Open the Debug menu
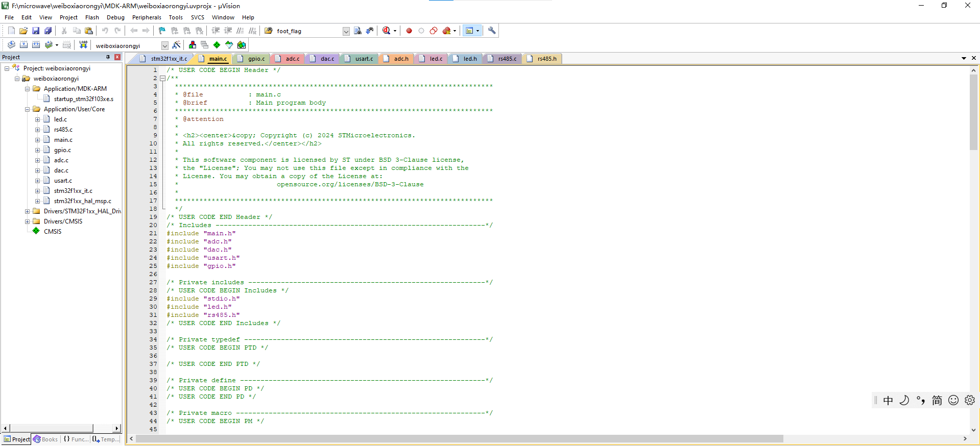 click(115, 17)
